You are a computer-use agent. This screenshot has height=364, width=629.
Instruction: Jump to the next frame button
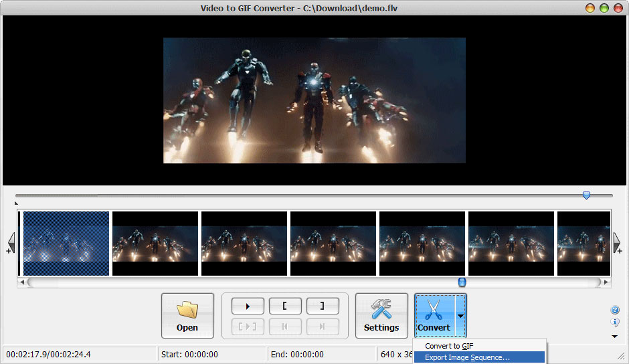click(323, 327)
